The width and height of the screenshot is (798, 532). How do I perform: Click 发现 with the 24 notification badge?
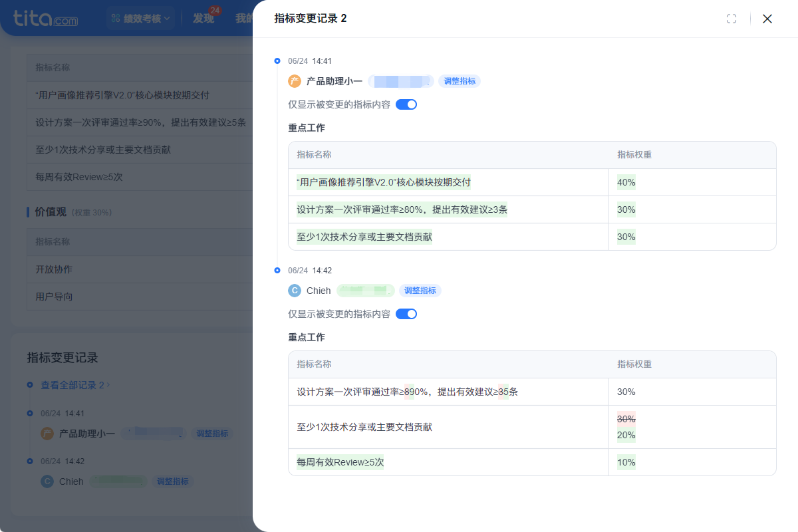click(x=203, y=19)
